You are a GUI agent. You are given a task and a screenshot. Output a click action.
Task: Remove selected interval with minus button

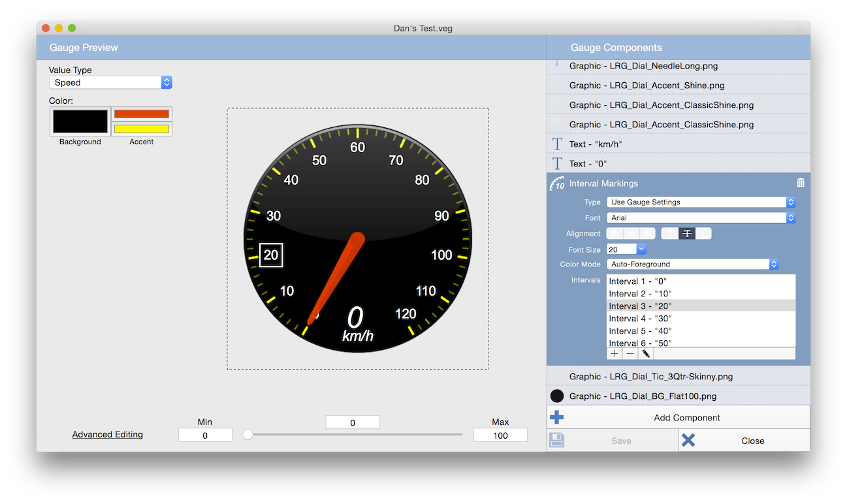click(630, 354)
